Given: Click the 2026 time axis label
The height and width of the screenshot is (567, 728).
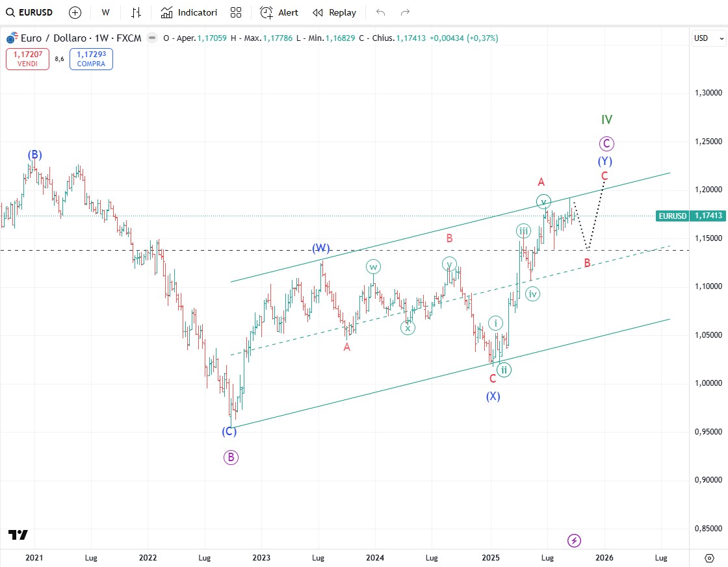Looking at the screenshot, I should tap(604, 558).
